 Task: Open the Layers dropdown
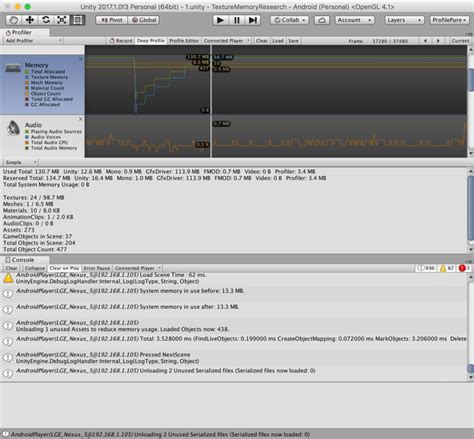(404, 20)
